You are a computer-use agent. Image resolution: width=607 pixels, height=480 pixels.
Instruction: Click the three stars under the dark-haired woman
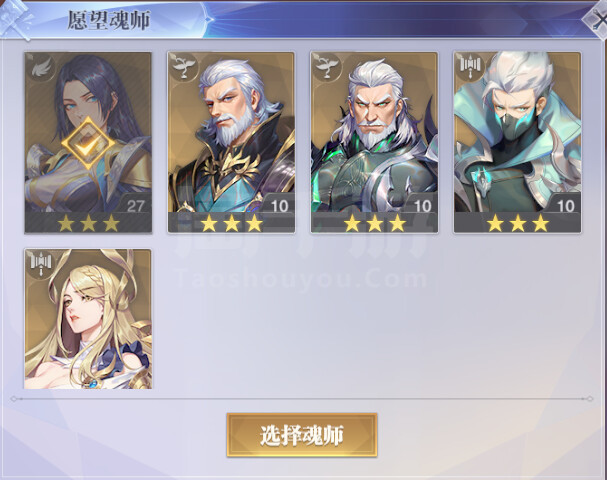coord(88,223)
